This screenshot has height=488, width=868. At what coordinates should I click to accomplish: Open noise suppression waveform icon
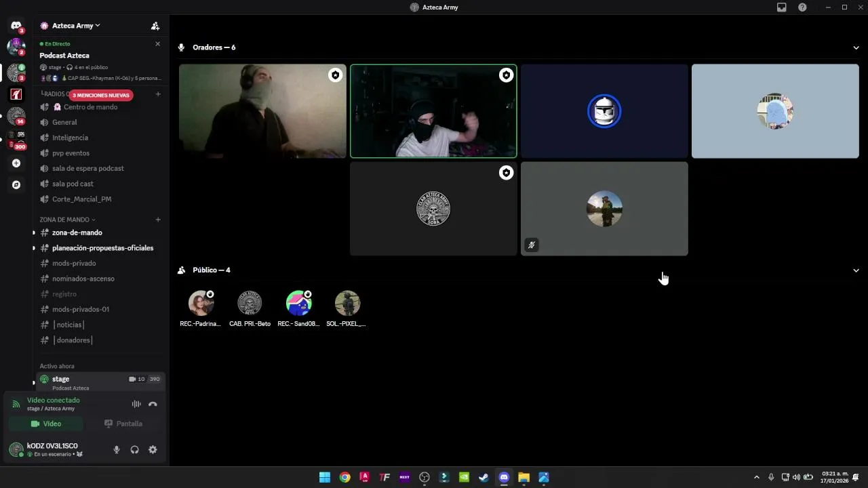click(136, 404)
